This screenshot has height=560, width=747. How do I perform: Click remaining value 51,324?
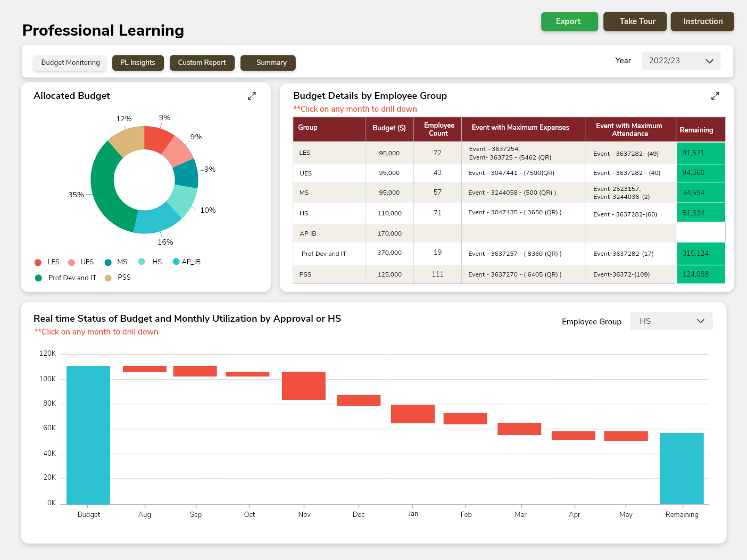701,213
